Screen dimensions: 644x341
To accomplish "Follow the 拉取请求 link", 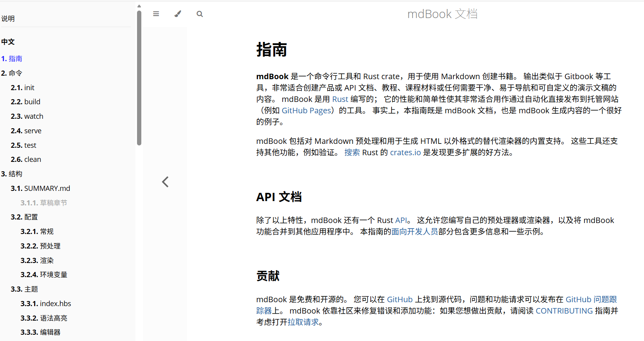I will click(303, 322).
